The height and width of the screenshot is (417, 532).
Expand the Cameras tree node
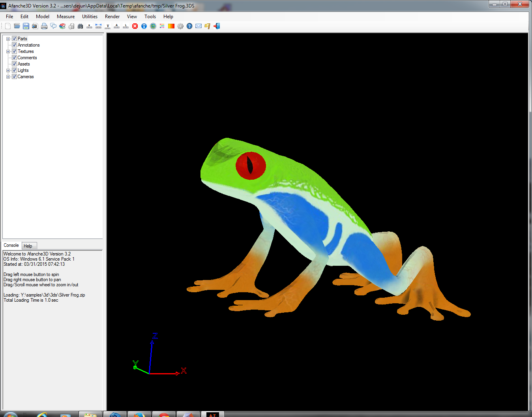pyautogui.click(x=8, y=77)
